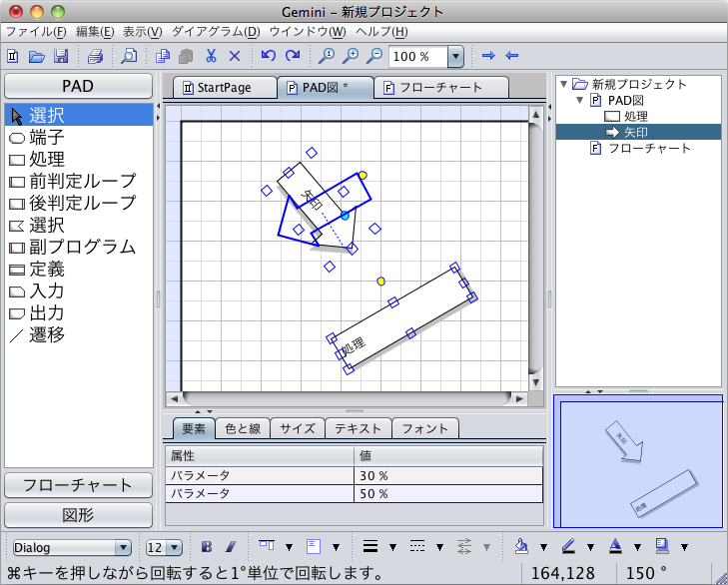Open dropdown arrow beside line width
This screenshot has height=585, width=728.
coord(392,547)
